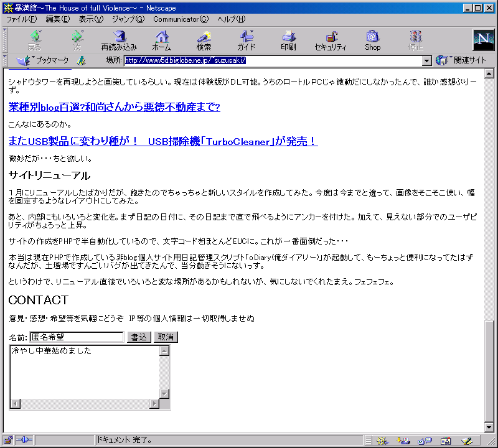The height and width of the screenshot is (448, 498).
Task: Open Newsgroups from the component bar
Action: click(425, 441)
